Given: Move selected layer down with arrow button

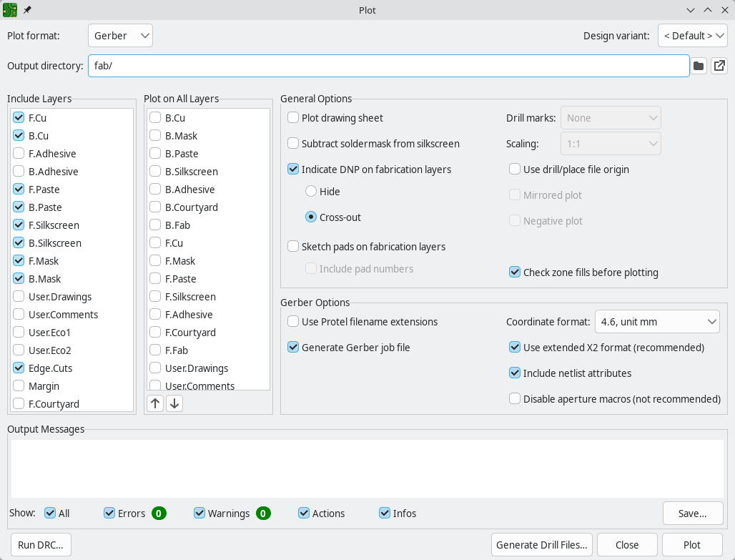Looking at the screenshot, I should [174, 403].
